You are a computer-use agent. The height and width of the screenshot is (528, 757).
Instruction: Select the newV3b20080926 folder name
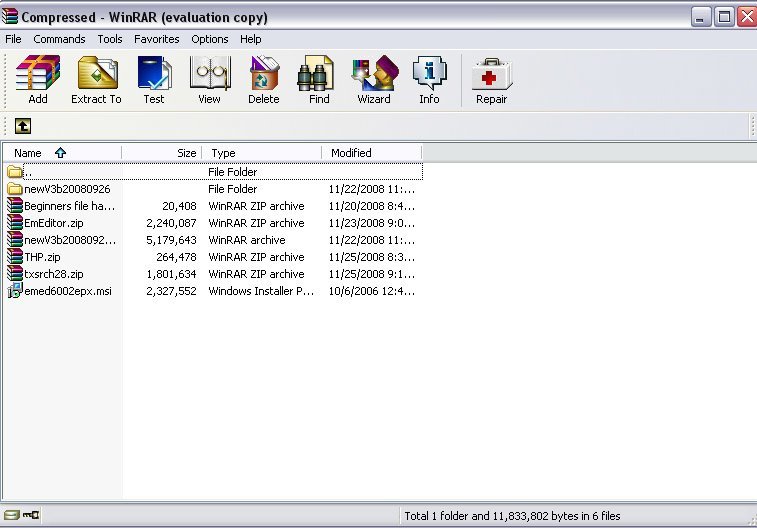click(67, 189)
